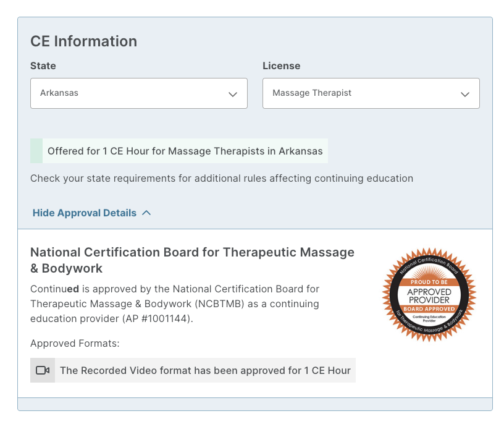Click the NCBTMB Approved Provider badge
Image resolution: width=504 pixels, height=424 pixels.
429,296
